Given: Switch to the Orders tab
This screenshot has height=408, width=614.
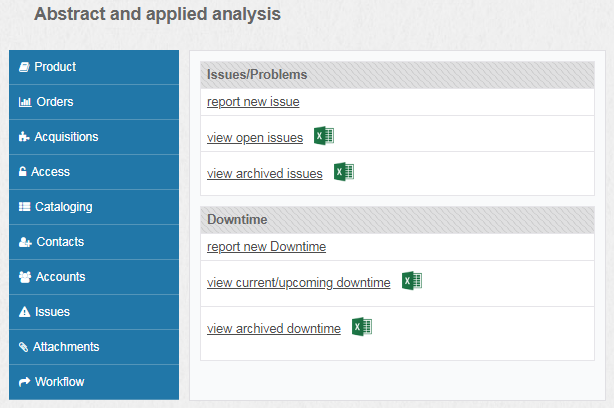Looking at the screenshot, I should (x=94, y=102).
